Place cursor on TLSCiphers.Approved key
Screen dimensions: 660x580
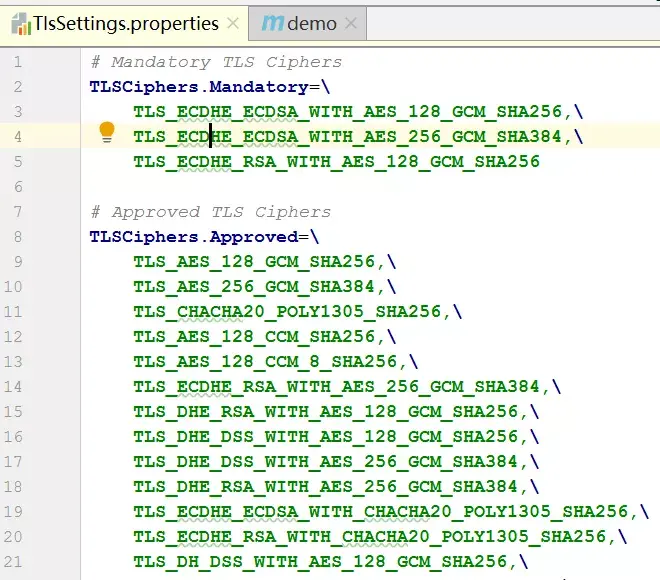coord(194,237)
